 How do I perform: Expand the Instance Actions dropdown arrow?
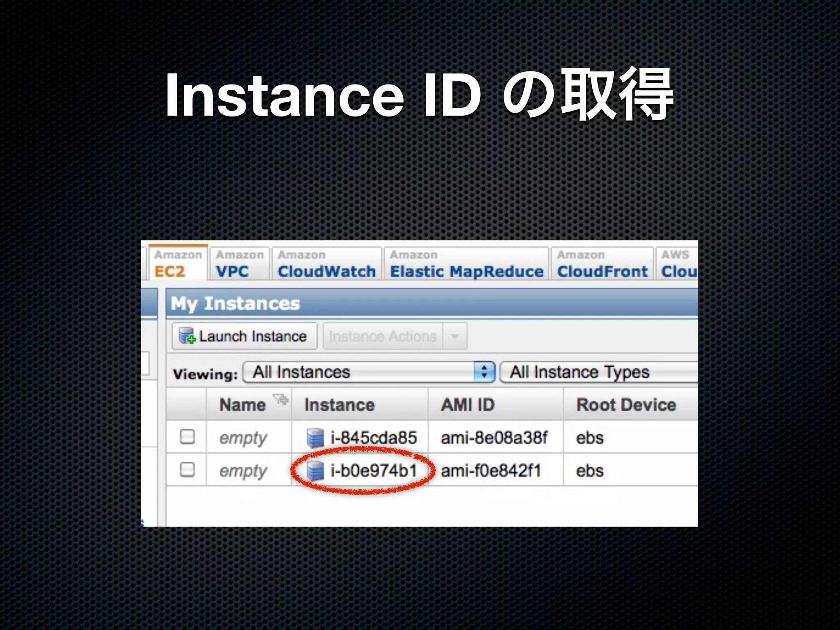[454, 336]
